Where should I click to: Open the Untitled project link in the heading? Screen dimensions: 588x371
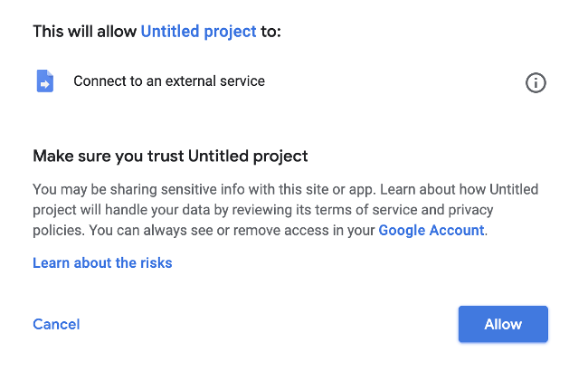tap(198, 32)
